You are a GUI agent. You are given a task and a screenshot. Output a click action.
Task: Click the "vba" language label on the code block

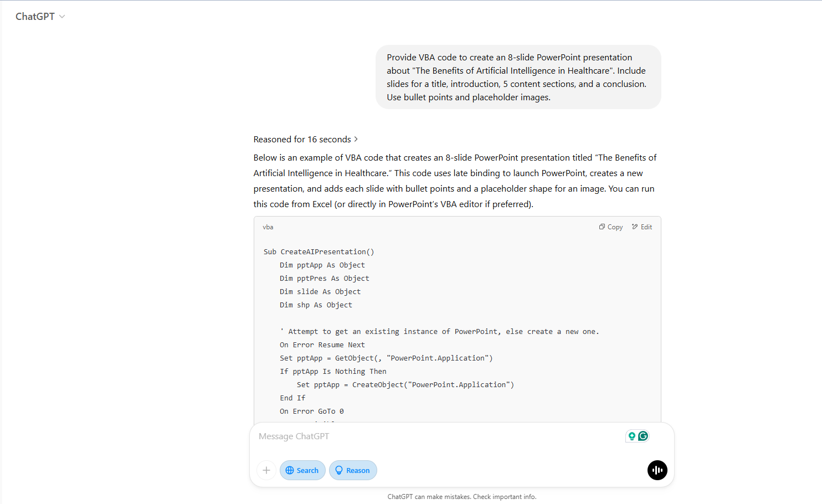(x=268, y=227)
